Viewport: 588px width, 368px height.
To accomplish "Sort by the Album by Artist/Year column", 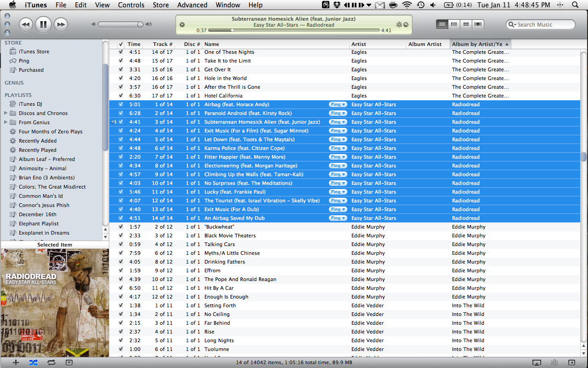I will pos(481,44).
